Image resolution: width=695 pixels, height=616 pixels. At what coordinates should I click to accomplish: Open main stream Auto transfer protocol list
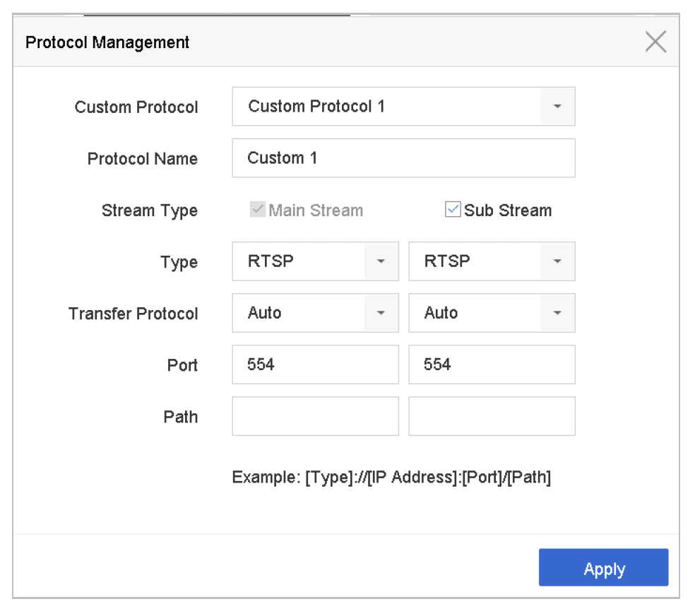tap(298, 313)
